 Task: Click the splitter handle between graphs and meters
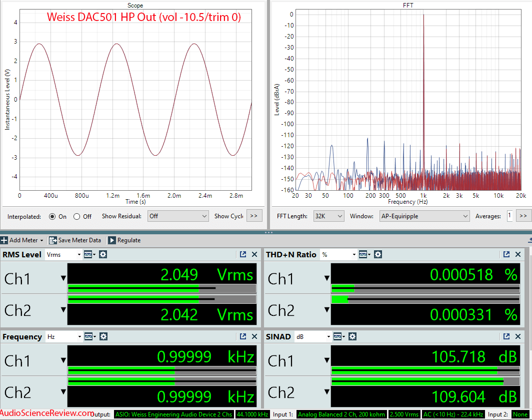[268, 232]
